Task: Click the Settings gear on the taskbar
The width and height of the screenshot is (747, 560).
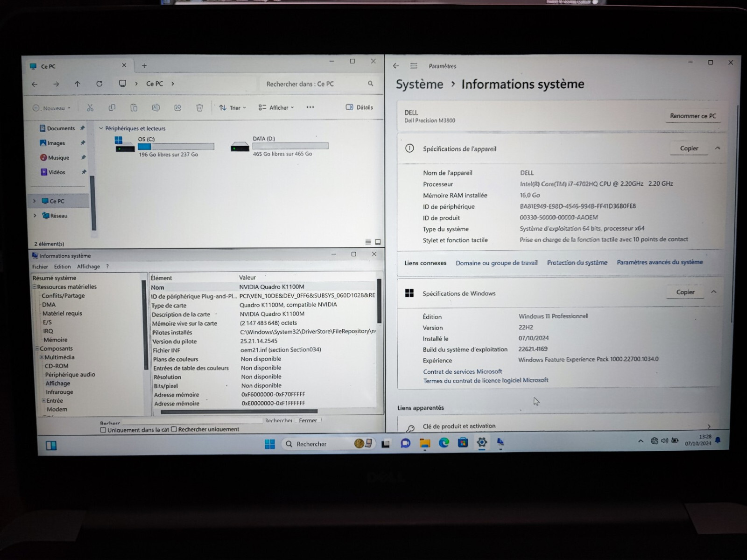Action: (x=482, y=442)
